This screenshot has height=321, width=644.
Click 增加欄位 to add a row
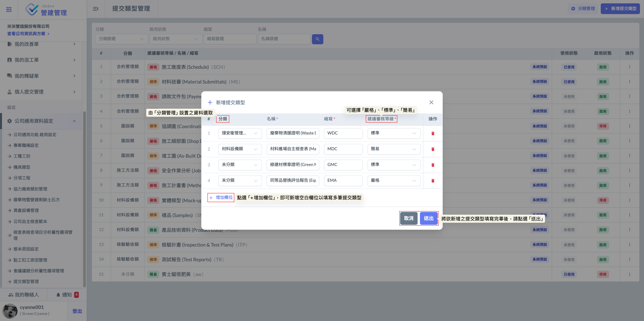click(x=221, y=198)
